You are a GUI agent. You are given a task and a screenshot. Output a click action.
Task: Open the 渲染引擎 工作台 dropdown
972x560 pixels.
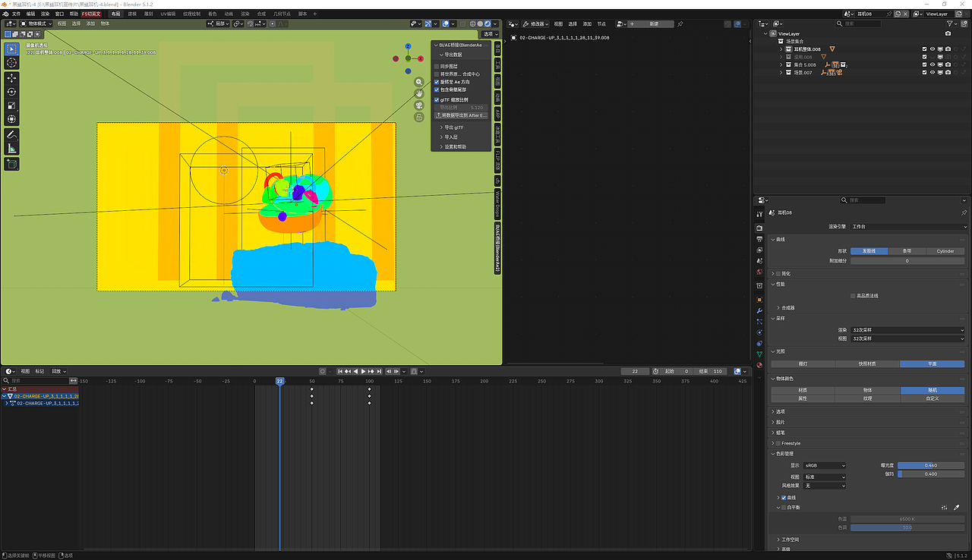[907, 227]
